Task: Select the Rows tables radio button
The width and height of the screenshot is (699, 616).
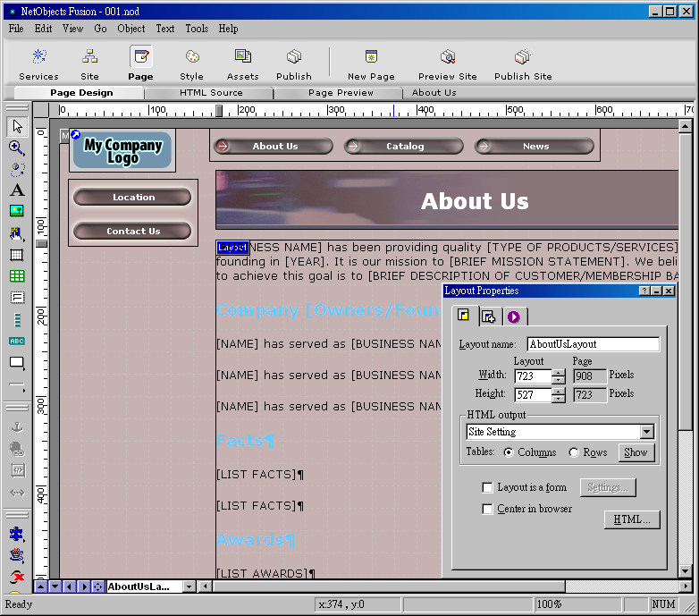Action: pyautogui.click(x=574, y=452)
